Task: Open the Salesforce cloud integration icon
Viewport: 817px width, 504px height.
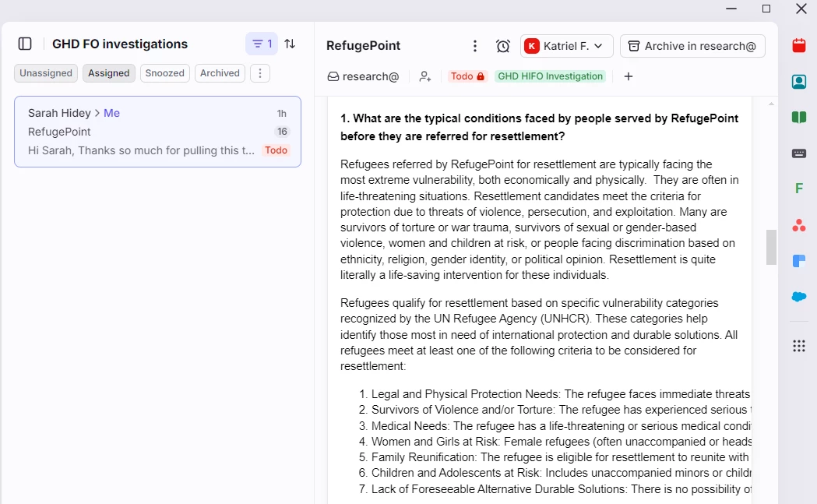Action: [799, 297]
